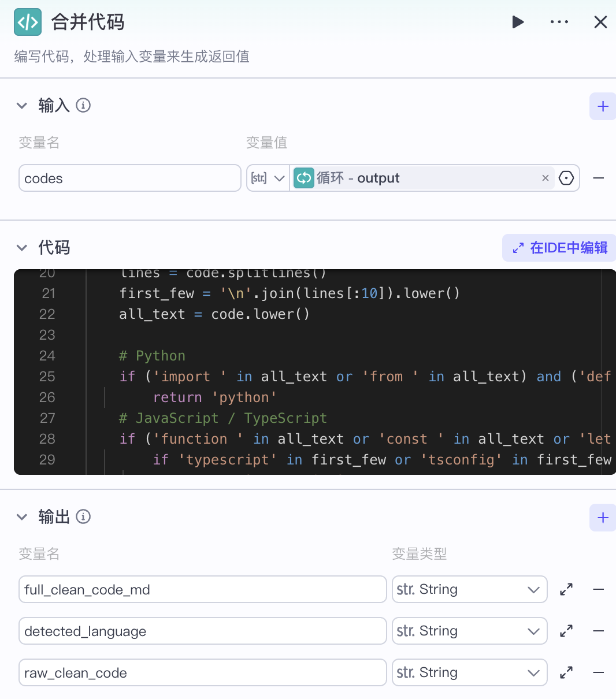Open the str type dropdown for codes
Image resolution: width=616 pixels, height=699 pixels.
pos(268,178)
